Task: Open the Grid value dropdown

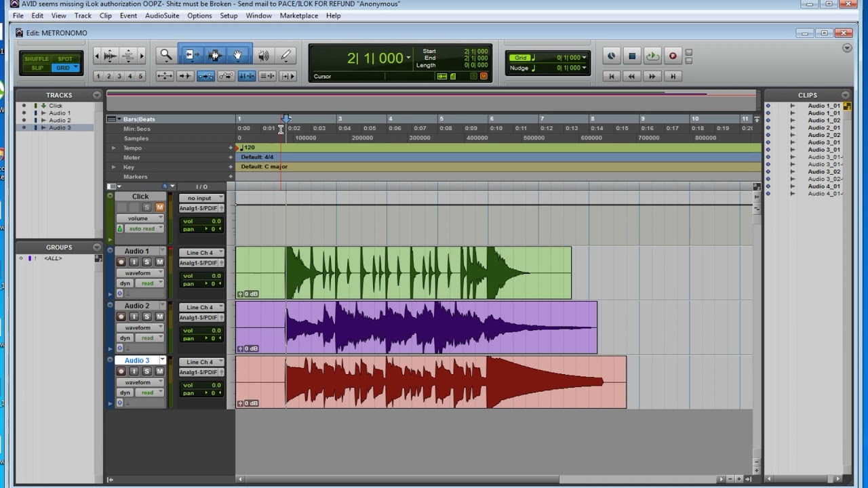Action: [x=585, y=58]
